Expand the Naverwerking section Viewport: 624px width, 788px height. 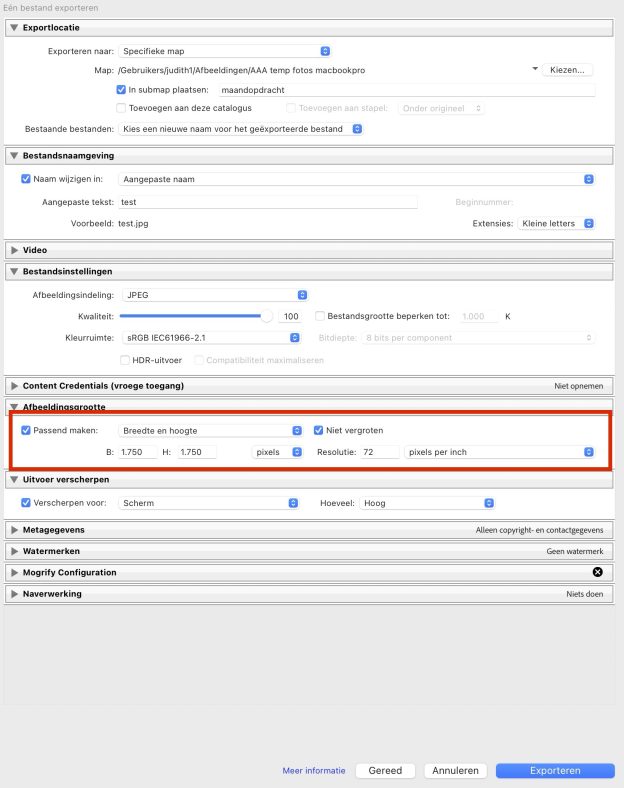pyautogui.click(x=14, y=594)
